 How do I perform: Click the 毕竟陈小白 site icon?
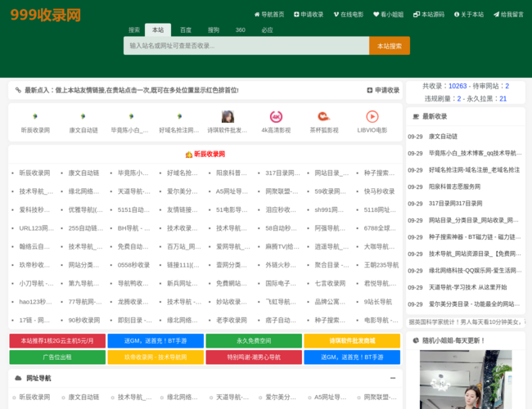point(131,117)
